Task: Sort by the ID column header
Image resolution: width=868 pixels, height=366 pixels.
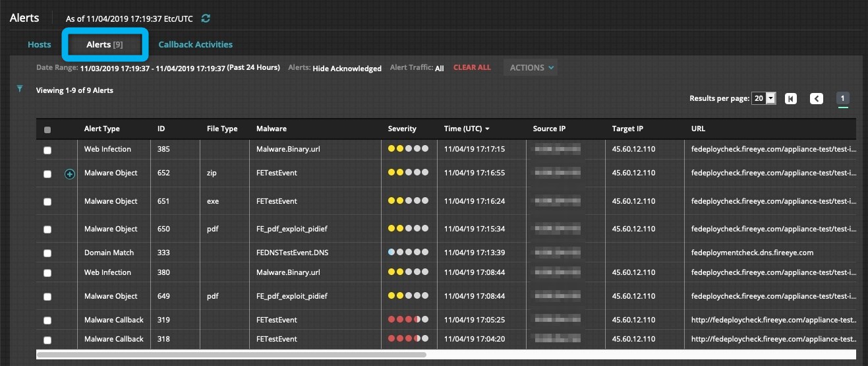Action: 161,129
